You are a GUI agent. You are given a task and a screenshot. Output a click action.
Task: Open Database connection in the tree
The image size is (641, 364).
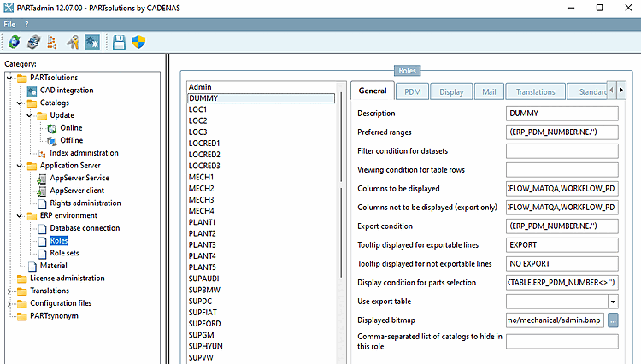(85, 228)
